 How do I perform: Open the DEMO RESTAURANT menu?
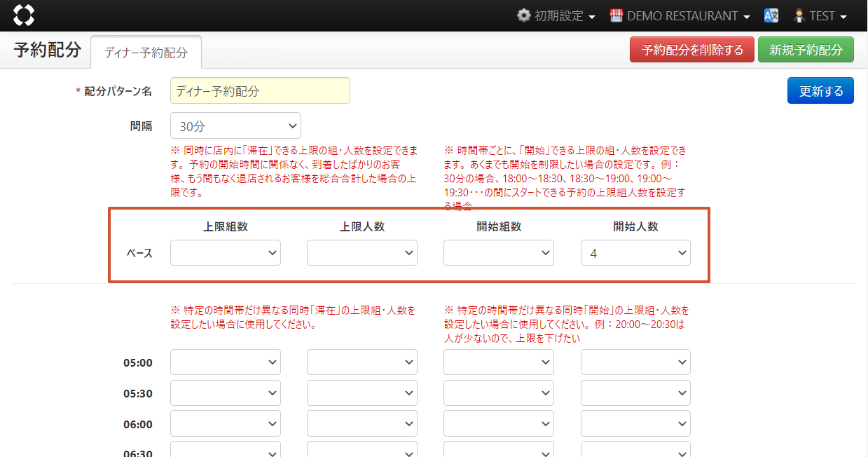[x=680, y=15]
